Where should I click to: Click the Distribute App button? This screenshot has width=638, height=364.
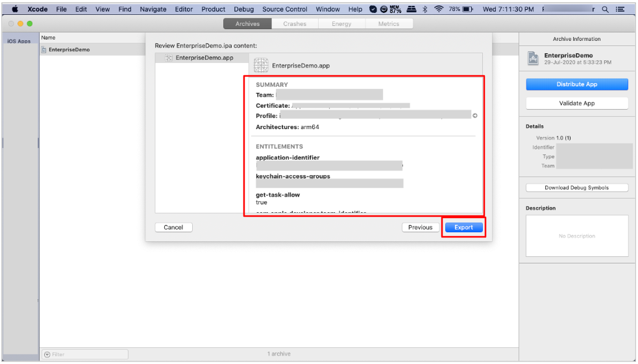577,84
